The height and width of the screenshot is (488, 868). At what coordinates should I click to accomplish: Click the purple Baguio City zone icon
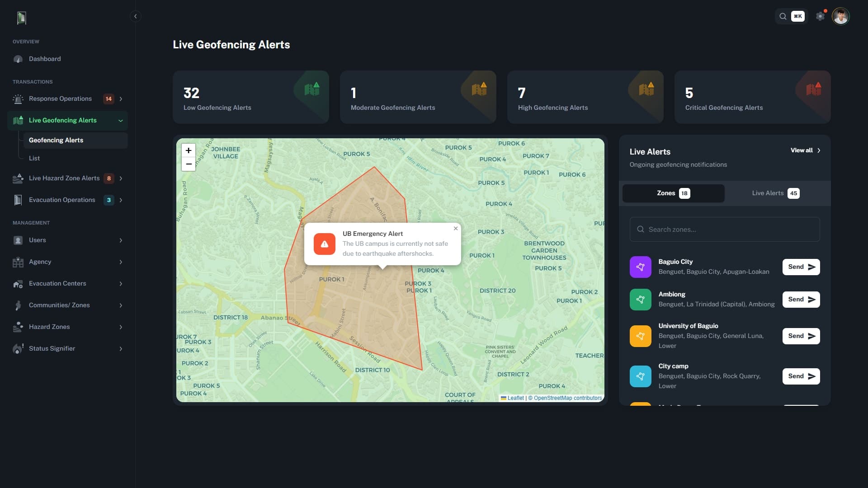pos(641,267)
